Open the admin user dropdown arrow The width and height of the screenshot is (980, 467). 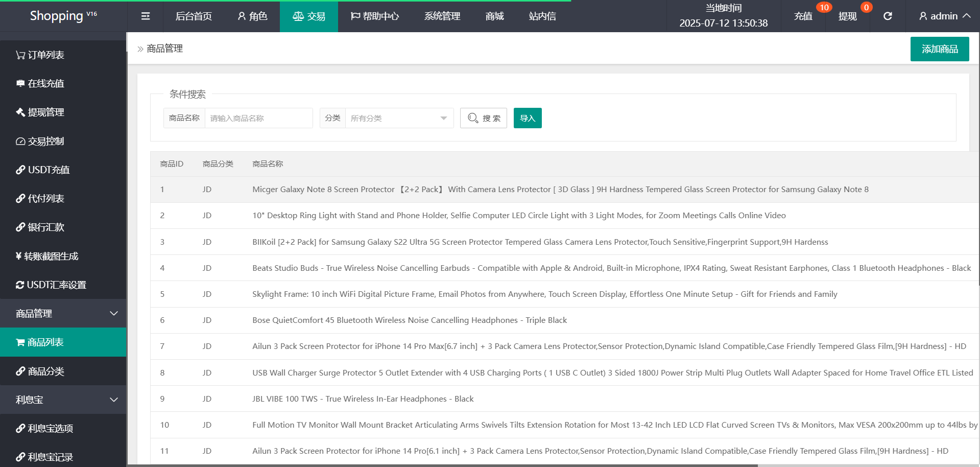click(966, 16)
